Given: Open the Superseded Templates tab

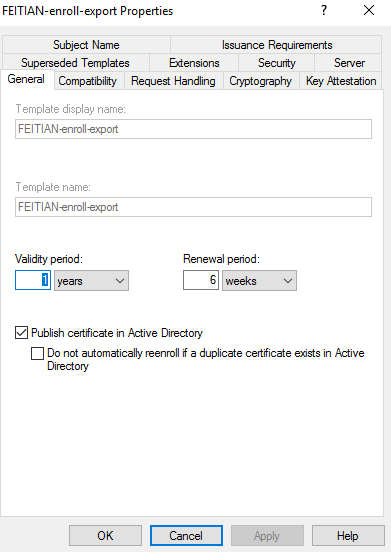Looking at the screenshot, I should click(75, 63).
